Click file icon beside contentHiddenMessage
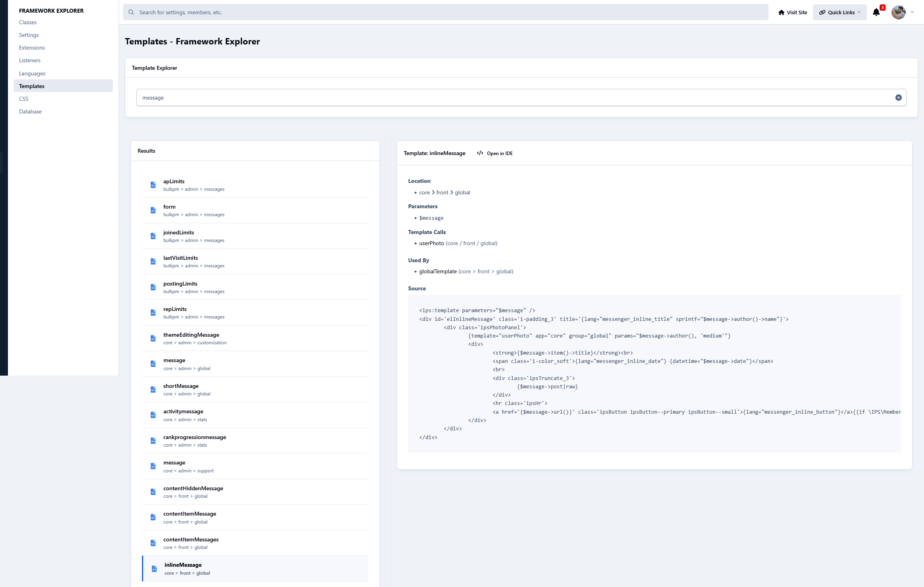Image resolution: width=924 pixels, height=587 pixels. click(153, 492)
